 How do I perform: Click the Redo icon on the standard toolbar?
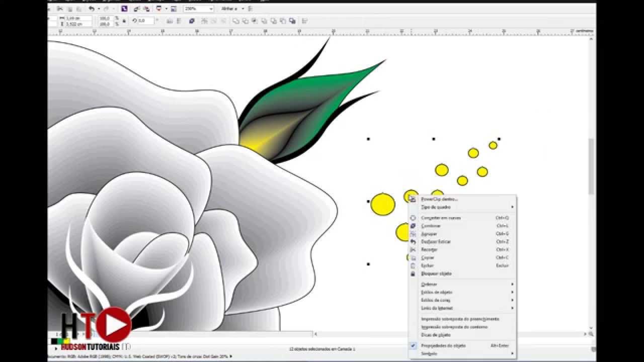pos(106,8)
